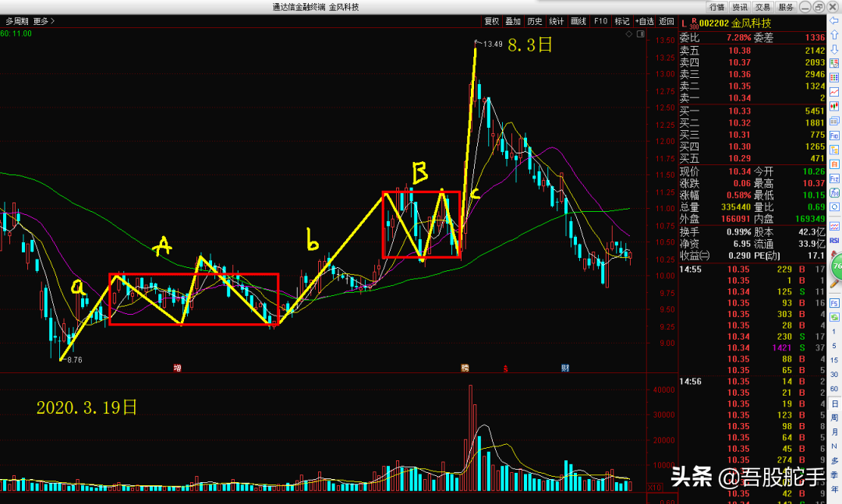Click the back arrow icon in right sidebar

tap(834, 20)
